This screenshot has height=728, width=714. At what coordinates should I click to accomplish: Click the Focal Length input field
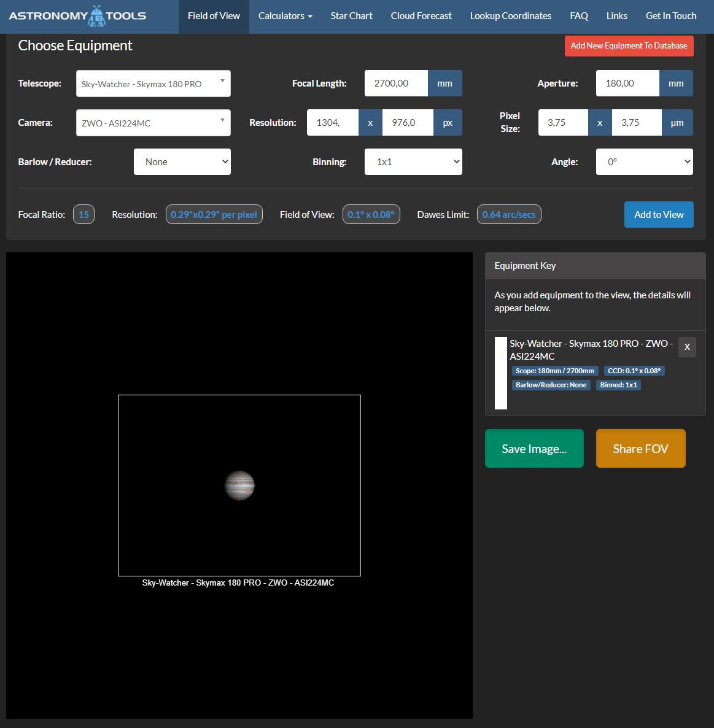(396, 83)
